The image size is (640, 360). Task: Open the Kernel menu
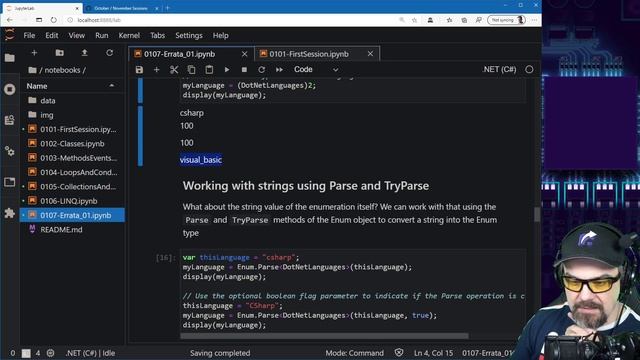[x=129, y=36]
